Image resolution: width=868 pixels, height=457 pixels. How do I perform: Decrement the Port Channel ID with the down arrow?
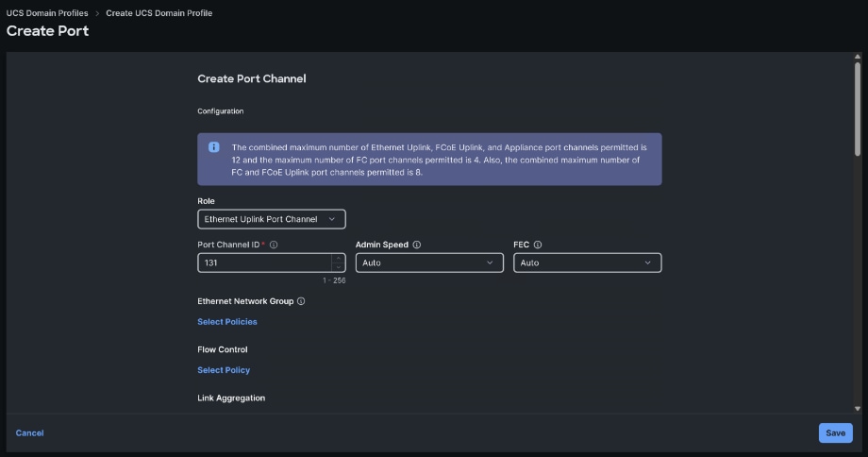click(338, 267)
